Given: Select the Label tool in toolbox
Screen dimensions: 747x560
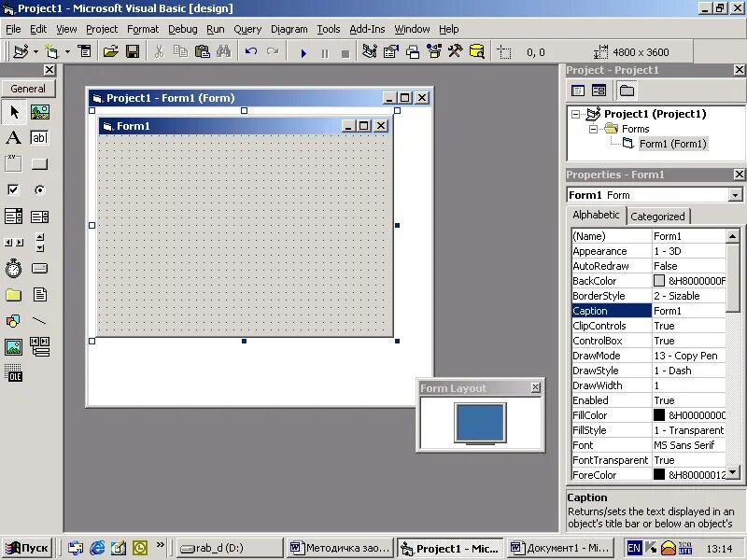Looking at the screenshot, I should [x=13, y=137].
